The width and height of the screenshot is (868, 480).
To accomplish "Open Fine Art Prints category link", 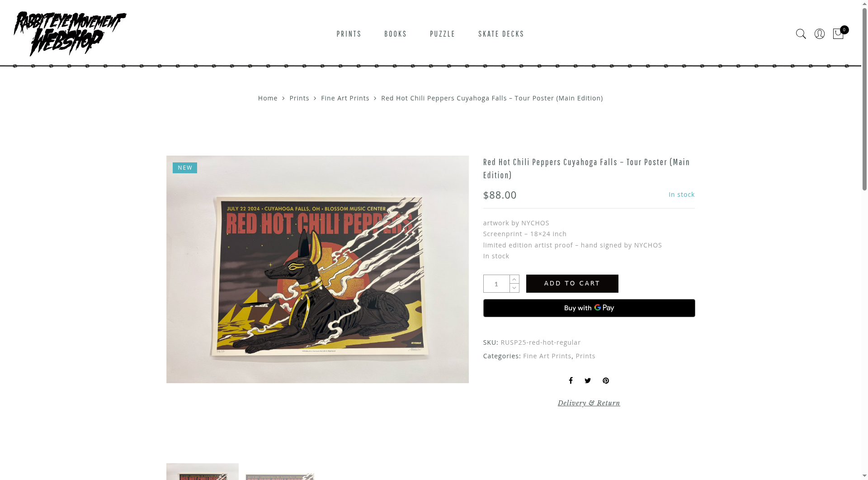I will 547,356.
